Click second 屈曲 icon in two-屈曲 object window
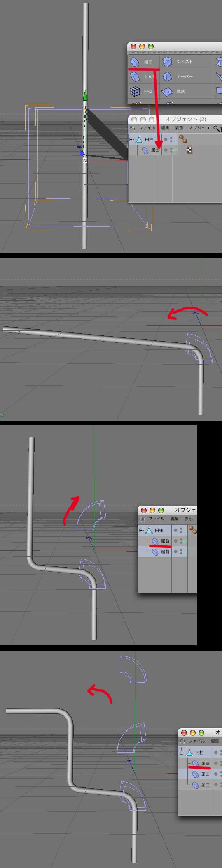 155,552
